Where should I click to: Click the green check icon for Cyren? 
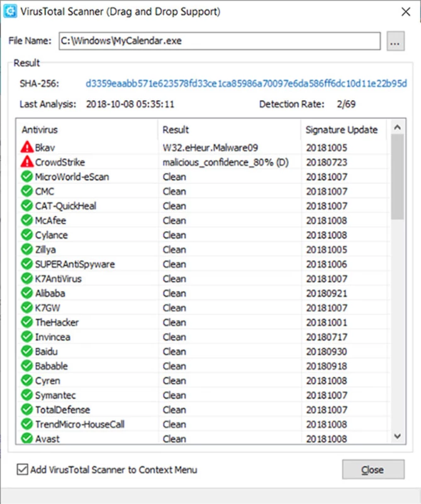pyautogui.click(x=27, y=381)
